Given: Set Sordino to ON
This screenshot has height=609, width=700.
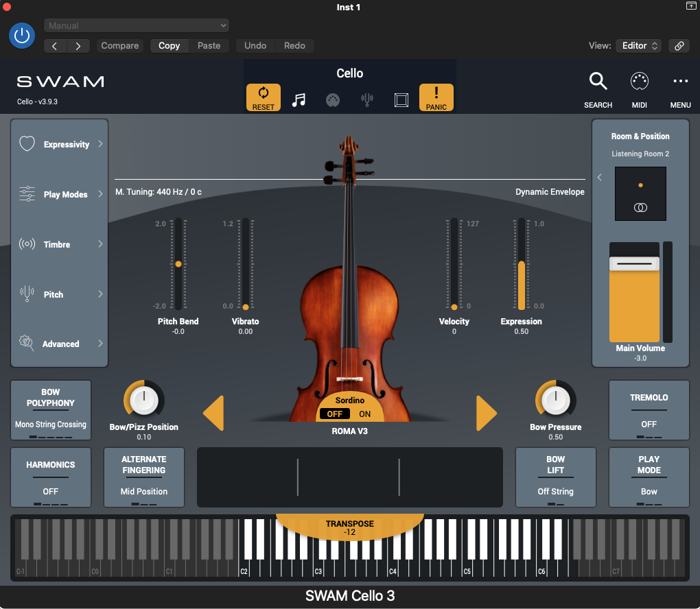Looking at the screenshot, I should tap(364, 414).
